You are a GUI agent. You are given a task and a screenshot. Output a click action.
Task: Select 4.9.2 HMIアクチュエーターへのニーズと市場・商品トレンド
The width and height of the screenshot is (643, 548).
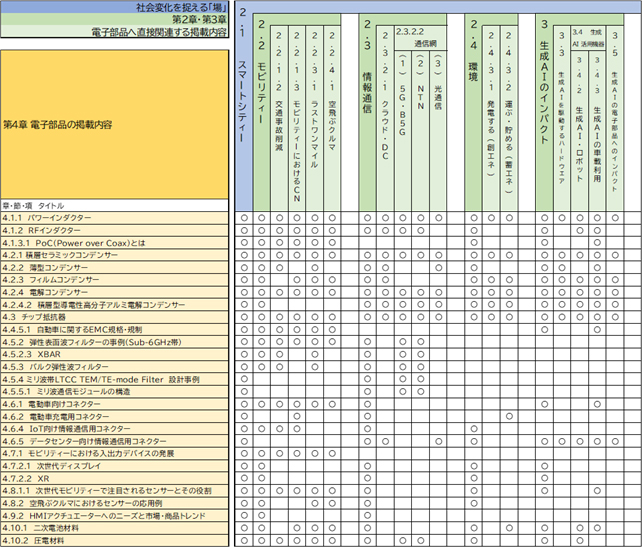pyautogui.click(x=114, y=516)
